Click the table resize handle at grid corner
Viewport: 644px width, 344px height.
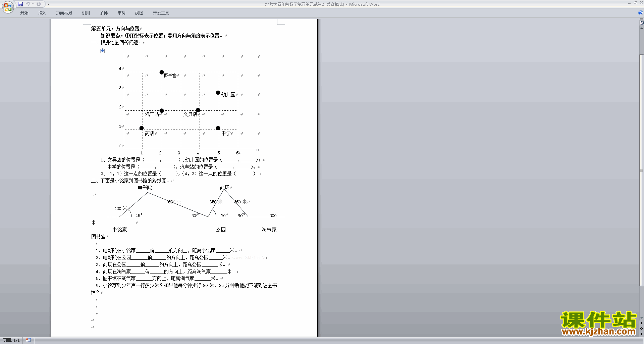point(258,150)
